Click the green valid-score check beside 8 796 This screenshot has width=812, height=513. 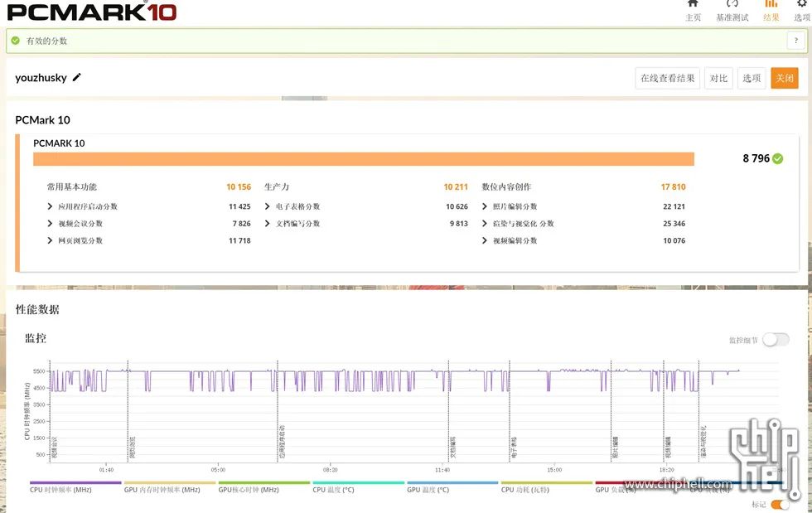tap(778, 158)
